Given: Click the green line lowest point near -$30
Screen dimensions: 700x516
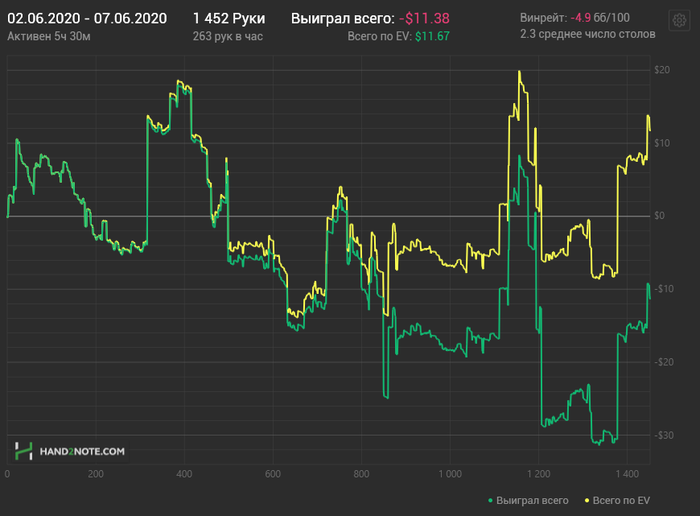Looking at the screenshot, I should pos(599,444).
